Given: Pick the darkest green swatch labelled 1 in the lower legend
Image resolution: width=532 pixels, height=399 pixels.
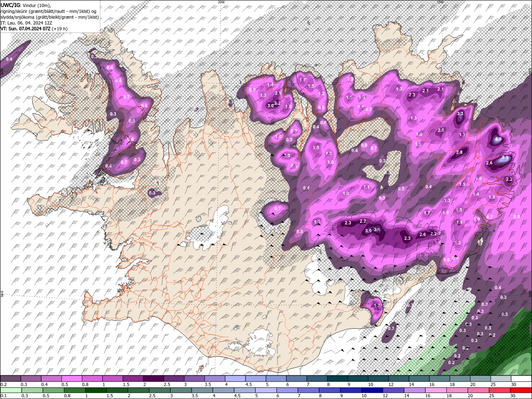Looking at the screenshot, I should pos(96,390).
